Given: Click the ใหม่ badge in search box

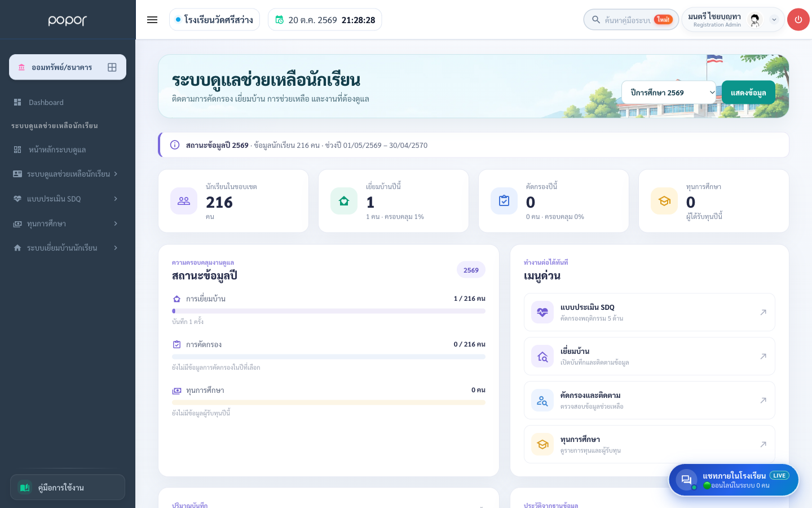Looking at the screenshot, I should 663,20.
